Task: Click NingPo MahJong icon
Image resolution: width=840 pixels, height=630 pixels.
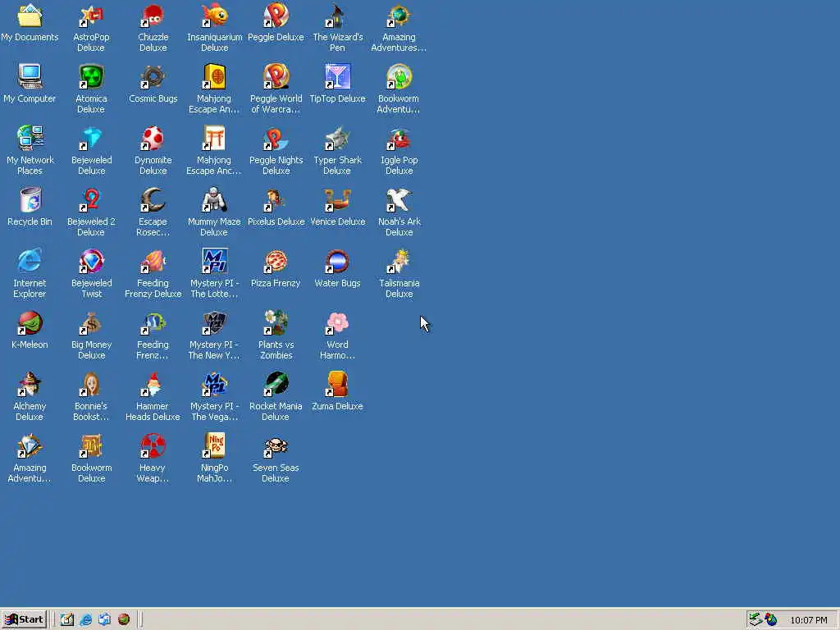Action: pos(214,446)
